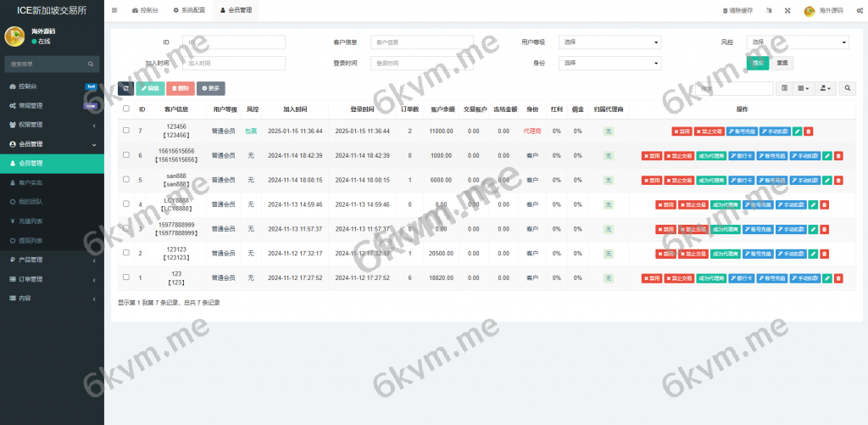Toggle the sidebar with the hamburger icon
The image size is (868, 425).
(114, 10)
